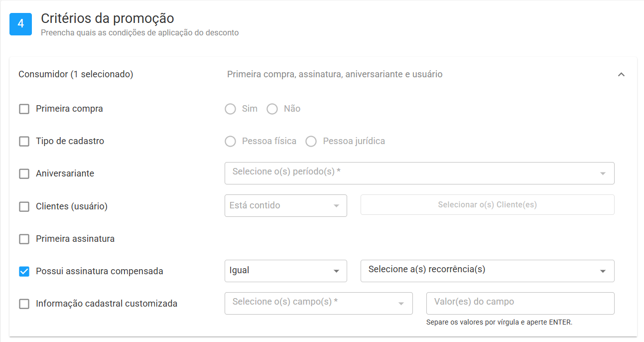The height and width of the screenshot is (342, 644).
Task: Select the Sim radio button
Action: coord(230,109)
